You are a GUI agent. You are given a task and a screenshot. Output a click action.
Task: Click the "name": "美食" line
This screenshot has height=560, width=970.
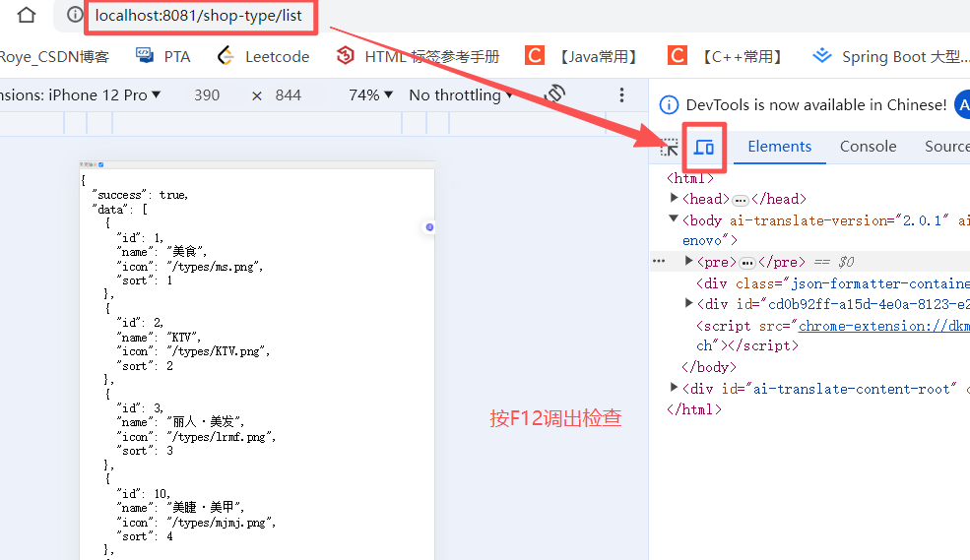[162, 252]
